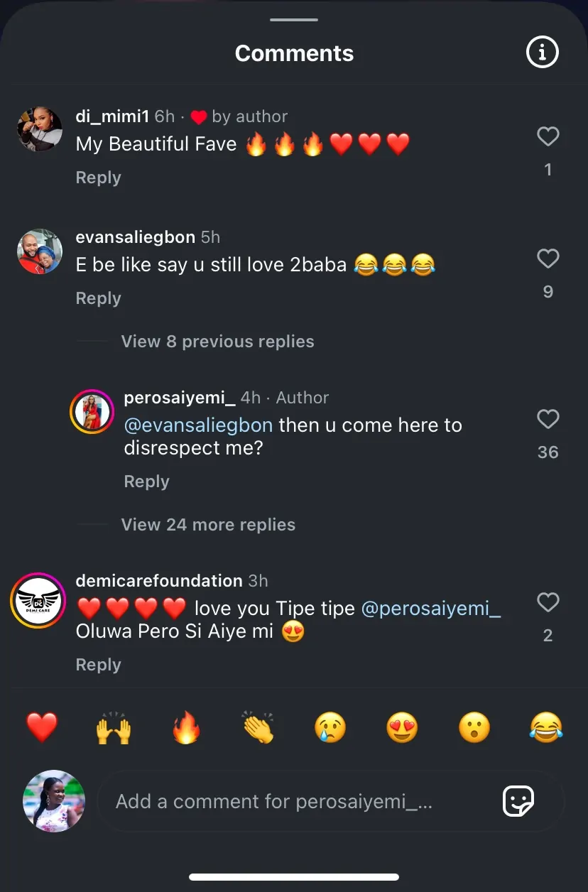This screenshot has height=892, width=588.
Task: Like evansaliegbon's comment about 2baba
Action: click(548, 259)
